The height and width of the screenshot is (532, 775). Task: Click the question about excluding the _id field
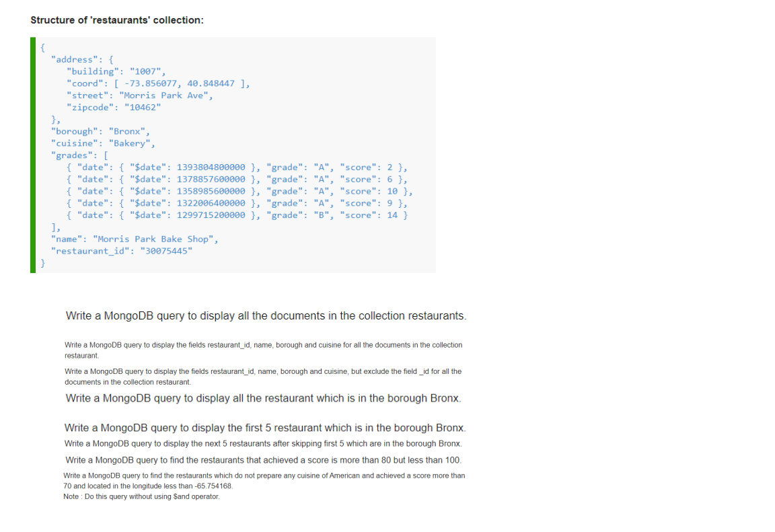click(263, 377)
